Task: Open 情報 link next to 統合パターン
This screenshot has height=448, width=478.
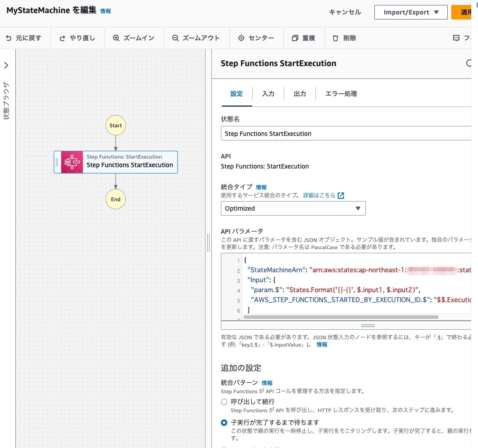Action: pos(267,383)
